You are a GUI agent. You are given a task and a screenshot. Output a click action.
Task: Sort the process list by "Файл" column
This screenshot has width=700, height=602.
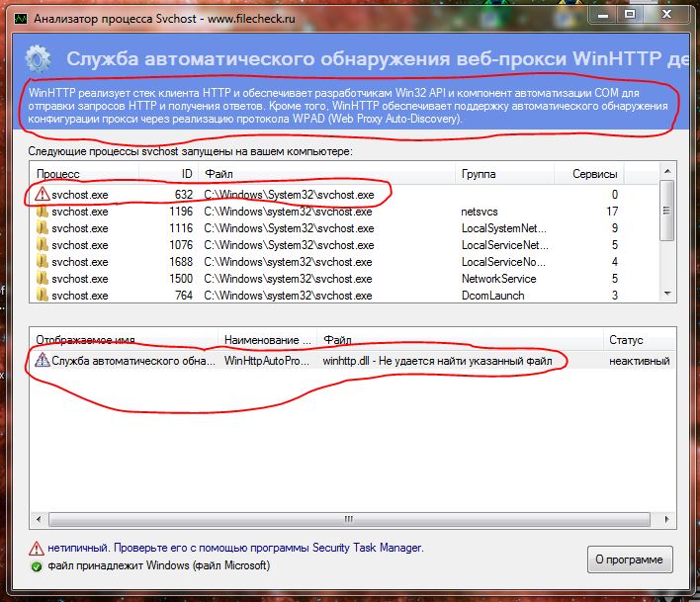(x=327, y=174)
